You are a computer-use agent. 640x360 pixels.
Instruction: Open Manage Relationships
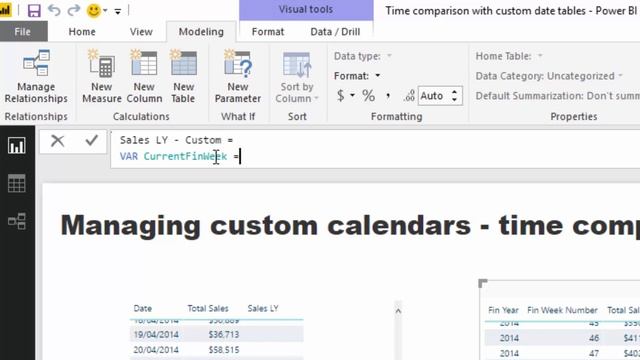[36, 76]
